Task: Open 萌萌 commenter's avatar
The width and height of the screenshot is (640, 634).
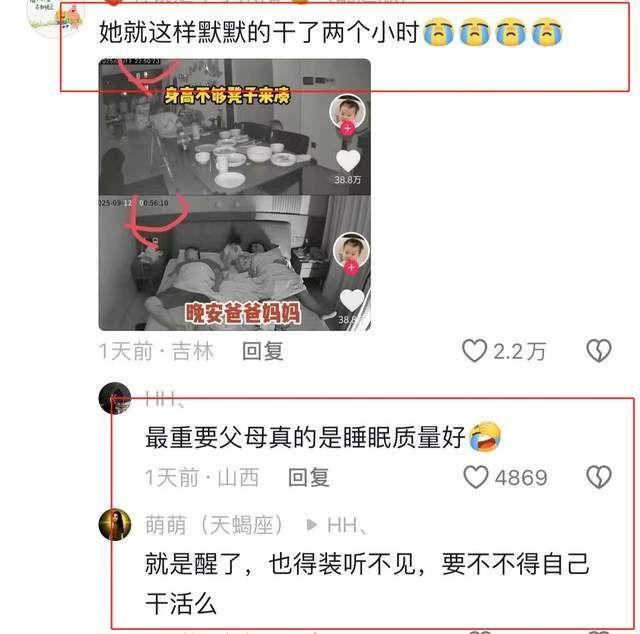Action: [115, 525]
